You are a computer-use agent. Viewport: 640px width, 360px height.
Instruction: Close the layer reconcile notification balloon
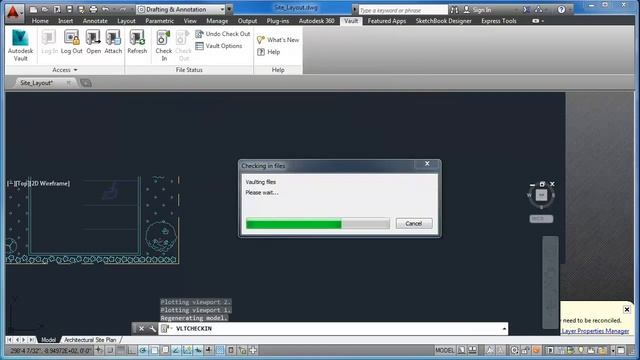coord(627,309)
